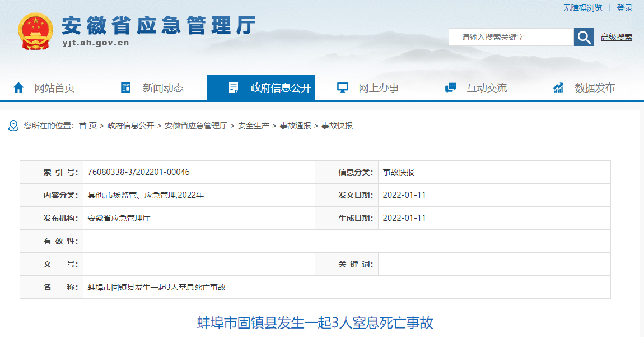Click breadcrumb link 事故通报
The height and width of the screenshot is (337, 644).
point(295,126)
